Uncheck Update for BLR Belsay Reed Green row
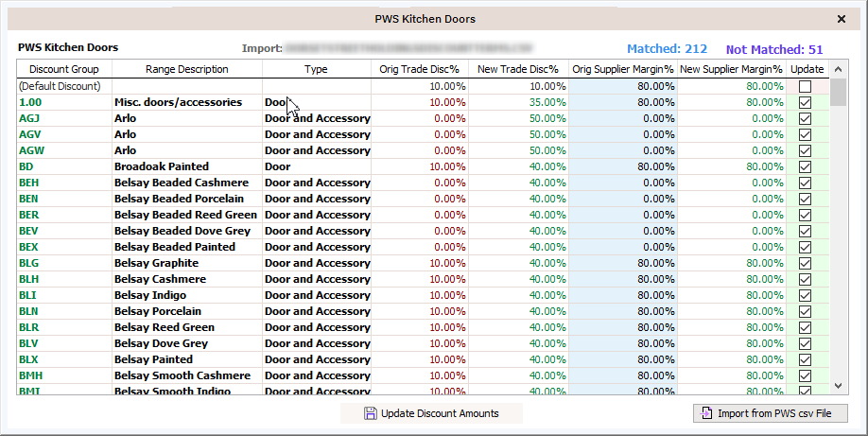Screen dimensions: 868x436 pyautogui.click(x=805, y=327)
